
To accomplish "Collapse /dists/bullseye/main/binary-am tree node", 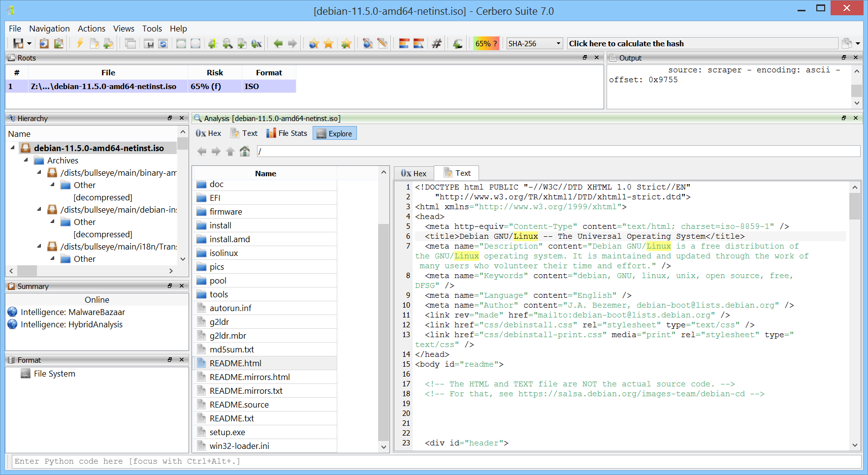I will [x=39, y=172].
